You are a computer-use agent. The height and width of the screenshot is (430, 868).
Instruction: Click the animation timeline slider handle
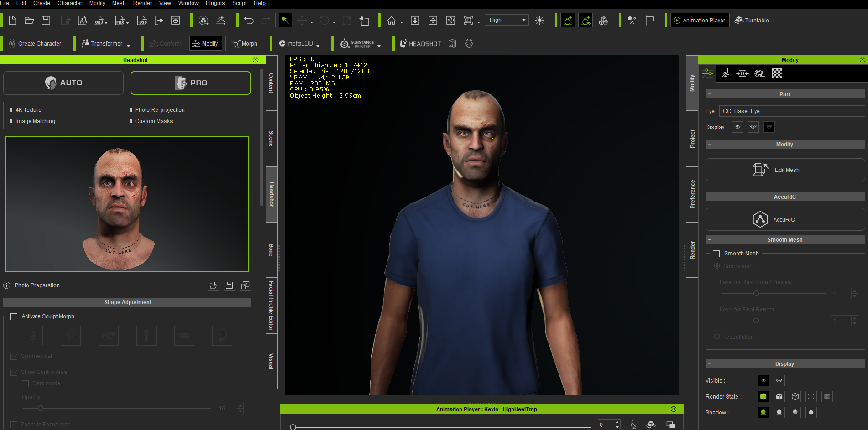point(293,427)
